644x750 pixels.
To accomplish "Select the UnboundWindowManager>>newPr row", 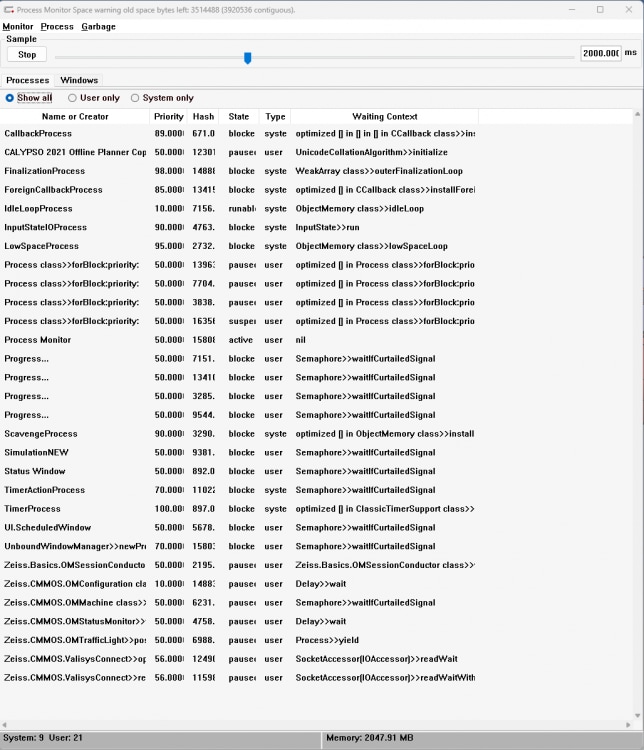I will point(239,546).
